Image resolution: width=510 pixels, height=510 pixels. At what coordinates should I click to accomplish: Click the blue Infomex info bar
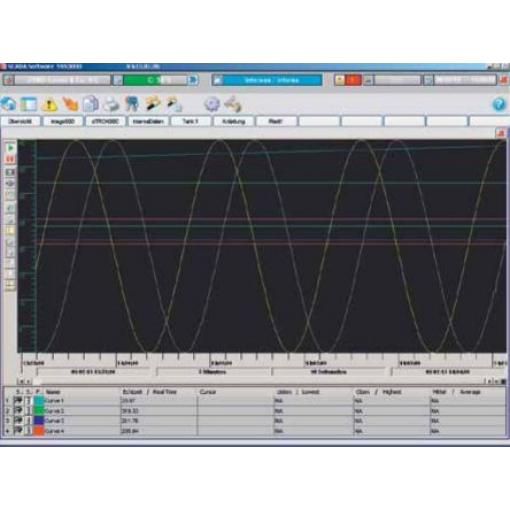click(x=272, y=80)
